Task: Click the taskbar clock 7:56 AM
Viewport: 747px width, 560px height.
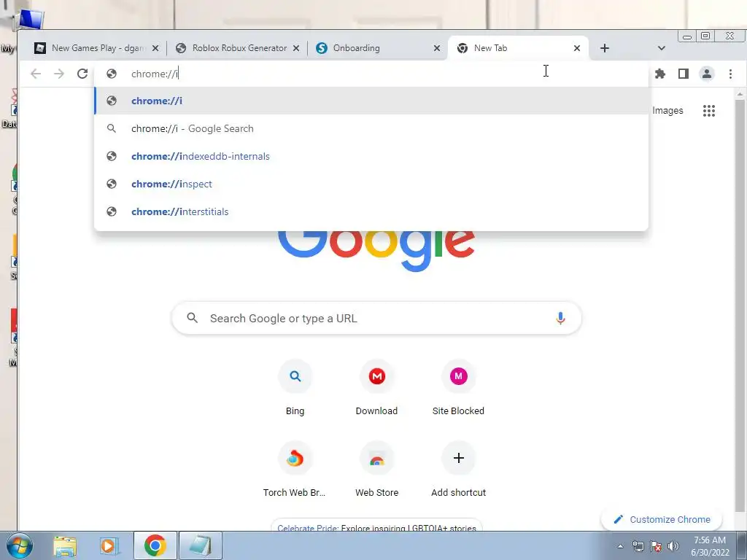Action: [x=709, y=540]
